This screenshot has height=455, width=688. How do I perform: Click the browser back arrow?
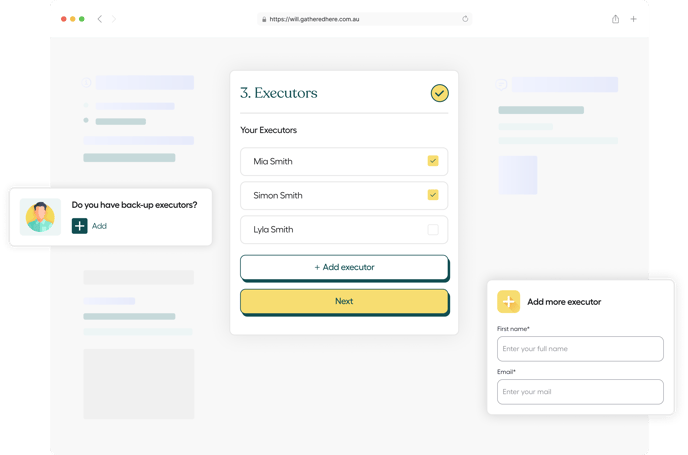pos(99,19)
